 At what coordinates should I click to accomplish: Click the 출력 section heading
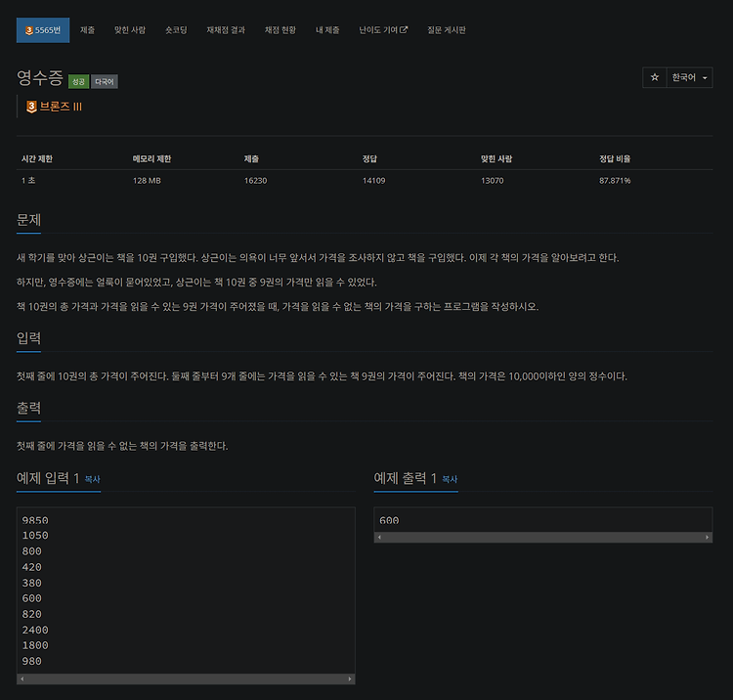tap(28, 408)
